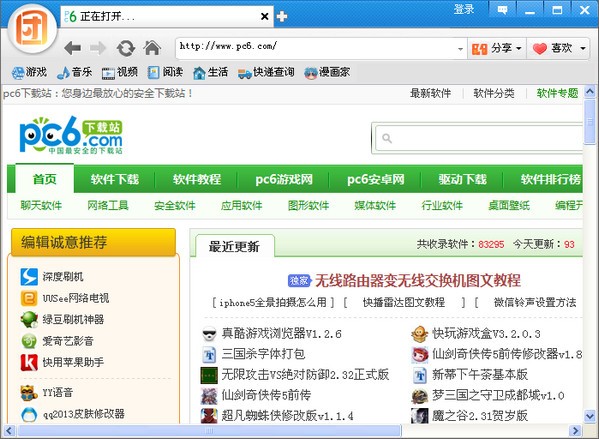Open 梦三国之守卫成都城v1.0 link

[498, 395]
